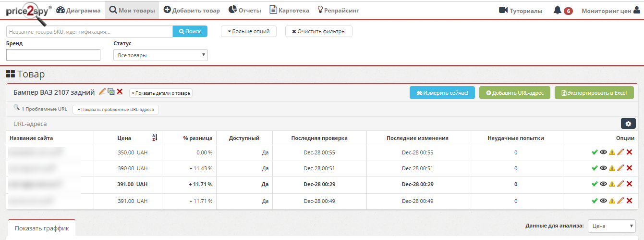The image size is (644, 240).
Task: Click green check in 390.00 UAH row
Action: coord(595,168)
